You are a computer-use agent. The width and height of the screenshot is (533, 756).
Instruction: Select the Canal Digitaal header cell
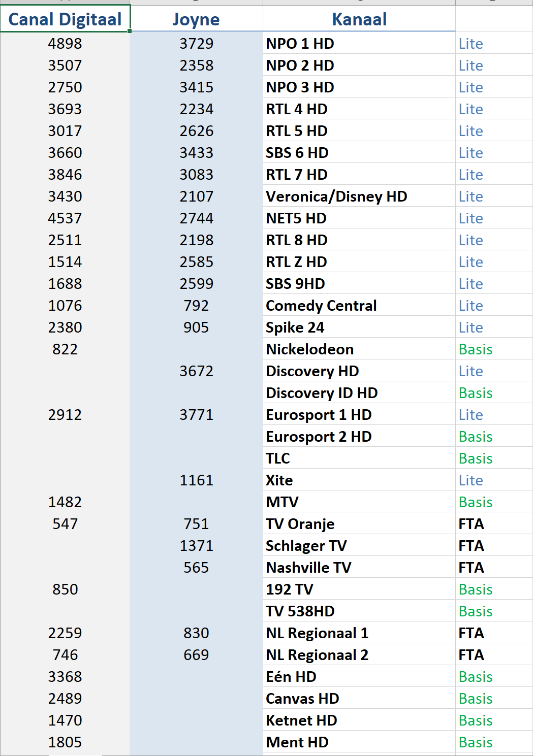point(65,19)
